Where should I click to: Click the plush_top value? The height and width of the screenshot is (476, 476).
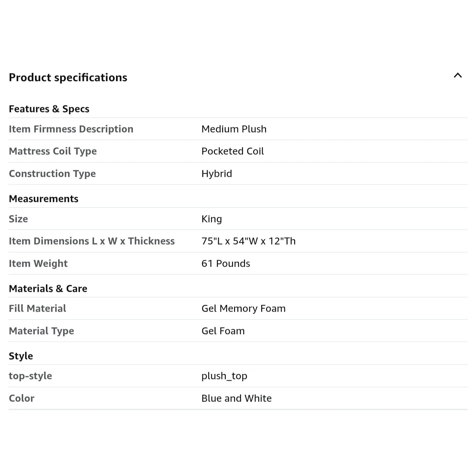click(224, 376)
